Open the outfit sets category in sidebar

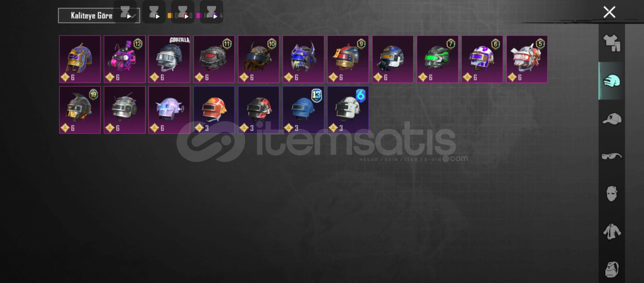(x=612, y=43)
